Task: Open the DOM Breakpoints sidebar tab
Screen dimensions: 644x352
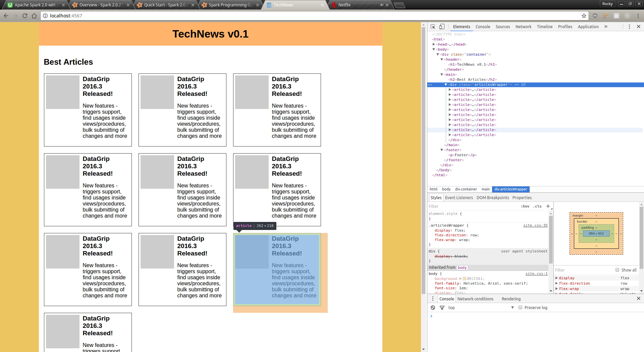Action: (x=493, y=197)
